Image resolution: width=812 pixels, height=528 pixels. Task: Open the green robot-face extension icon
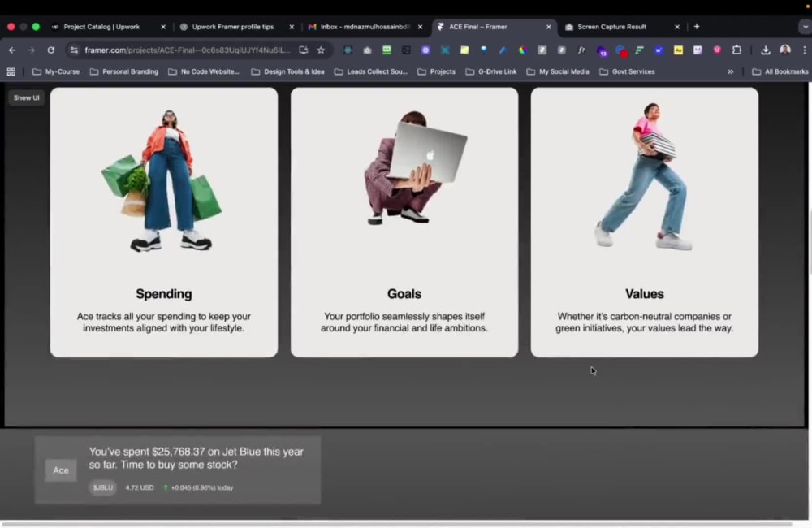point(387,50)
